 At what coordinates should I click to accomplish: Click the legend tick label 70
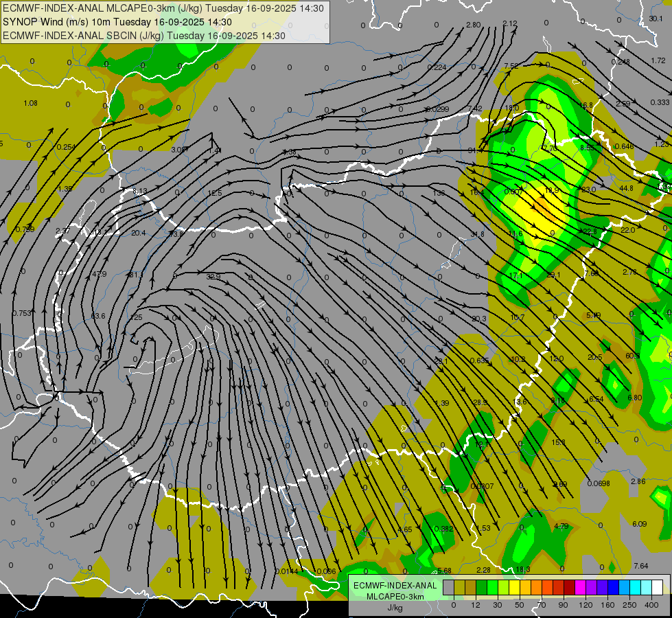[542, 605]
